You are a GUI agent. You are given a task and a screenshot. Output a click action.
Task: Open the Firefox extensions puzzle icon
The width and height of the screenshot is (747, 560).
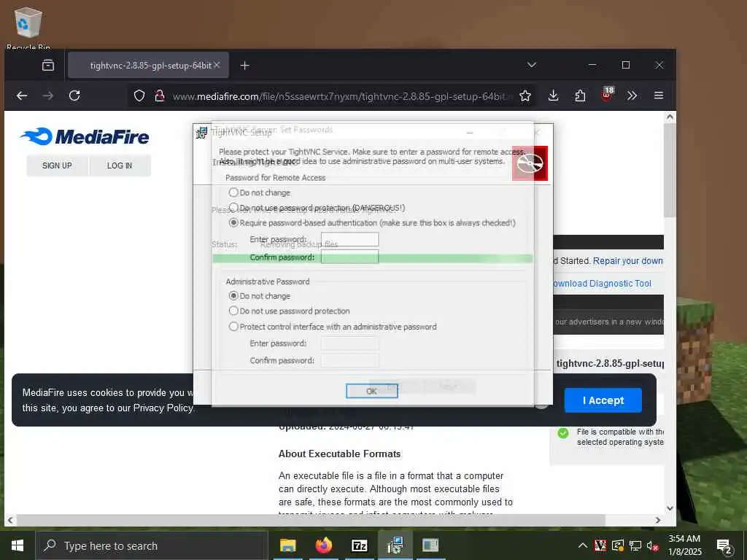click(580, 96)
